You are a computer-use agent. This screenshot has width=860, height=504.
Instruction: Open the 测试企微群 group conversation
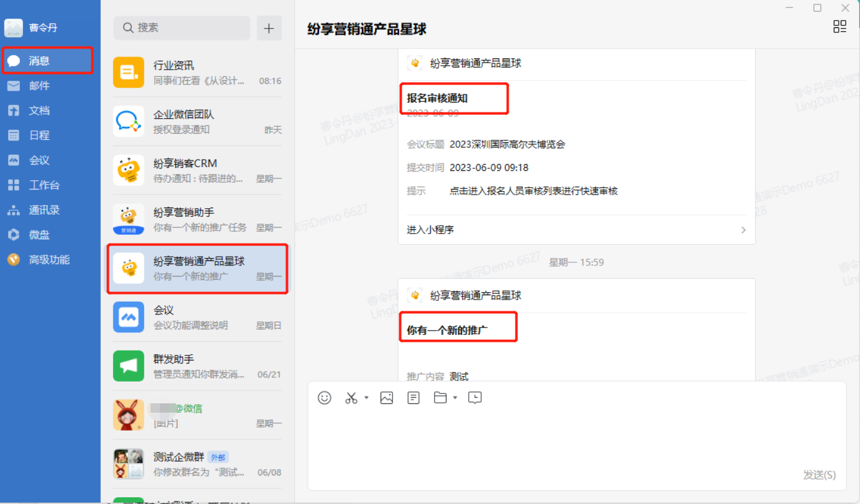pos(197,464)
